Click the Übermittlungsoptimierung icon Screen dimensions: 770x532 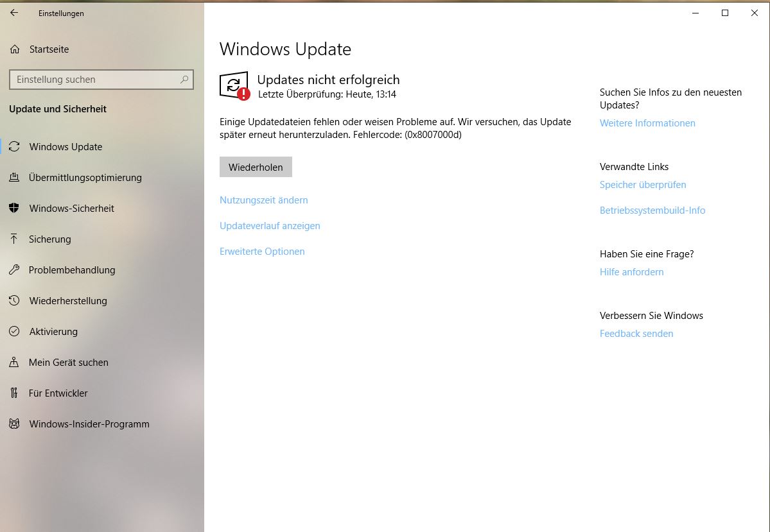pyautogui.click(x=14, y=178)
